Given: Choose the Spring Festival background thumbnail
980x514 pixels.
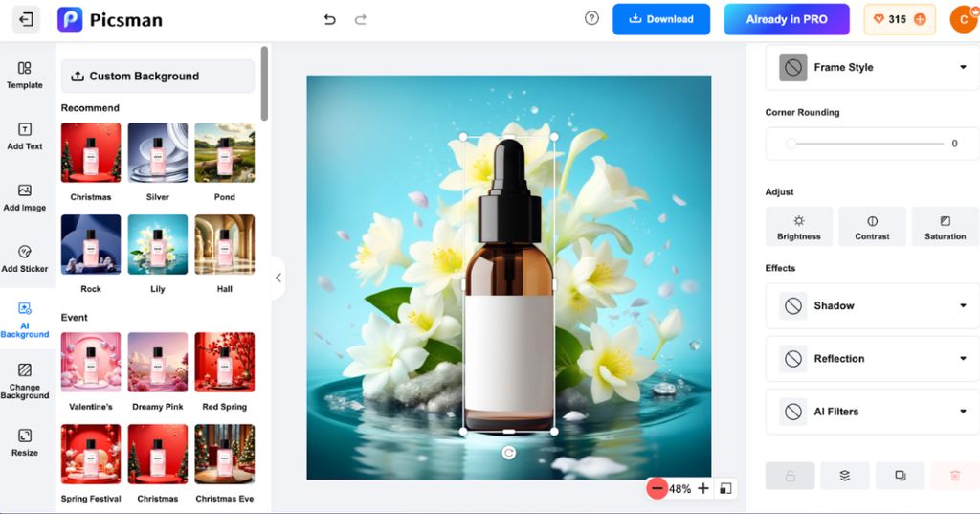Looking at the screenshot, I should [91, 454].
